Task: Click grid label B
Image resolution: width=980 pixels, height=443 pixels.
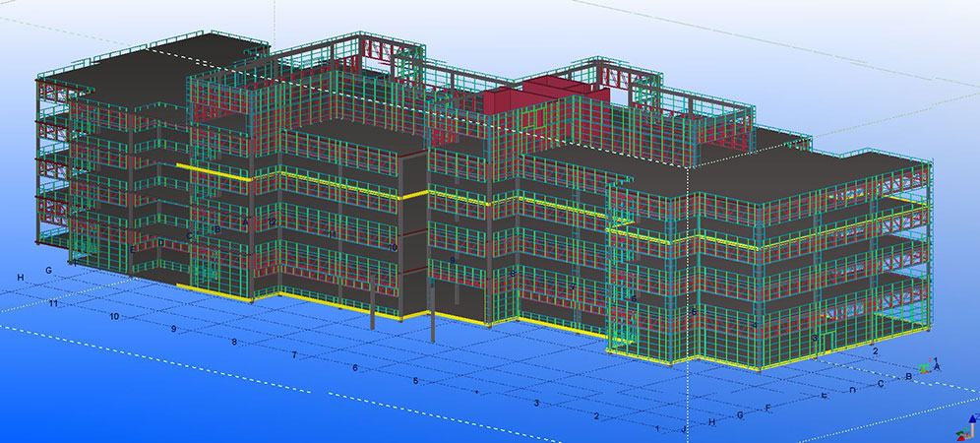Action: [x=908, y=376]
